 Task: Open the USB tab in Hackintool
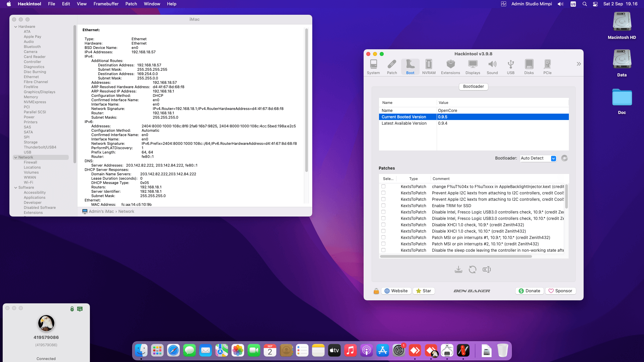pos(511,67)
